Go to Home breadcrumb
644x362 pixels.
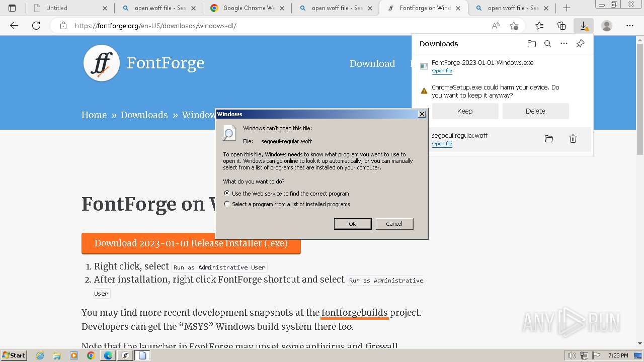tap(94, 115)
